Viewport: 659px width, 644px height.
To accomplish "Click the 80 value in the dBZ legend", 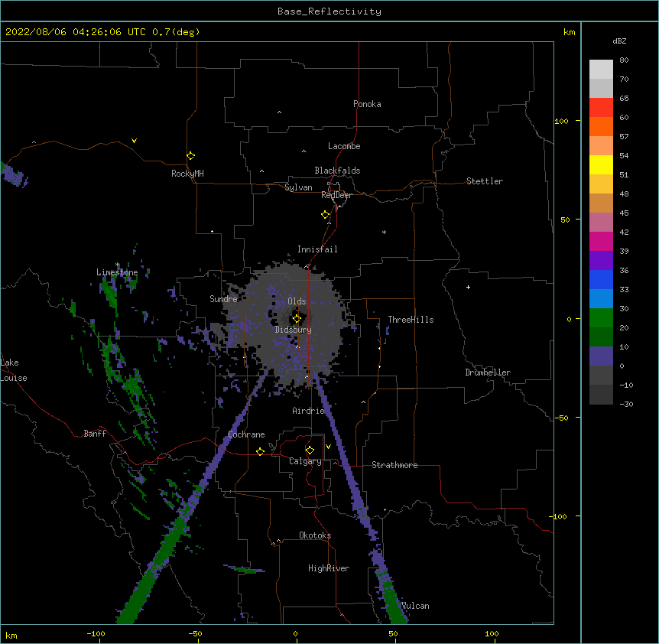I will (624, 60).
